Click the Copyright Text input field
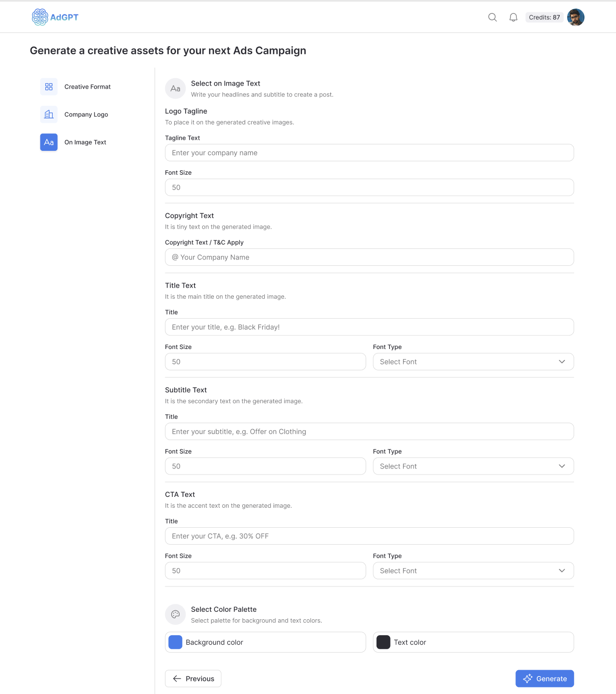This screenshot has width=616, height=694. [369, 257]
